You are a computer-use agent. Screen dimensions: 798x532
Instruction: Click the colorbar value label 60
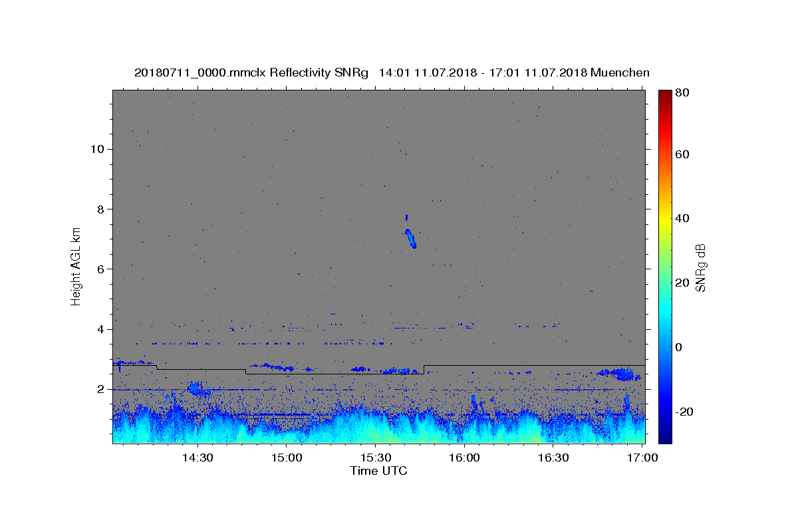coord(682,154)
